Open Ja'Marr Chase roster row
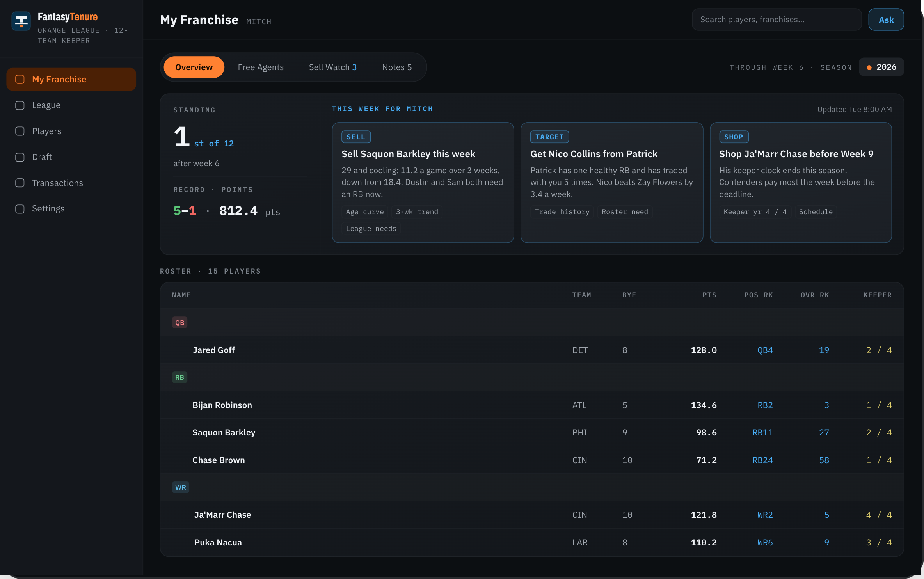 pos(532,515)
